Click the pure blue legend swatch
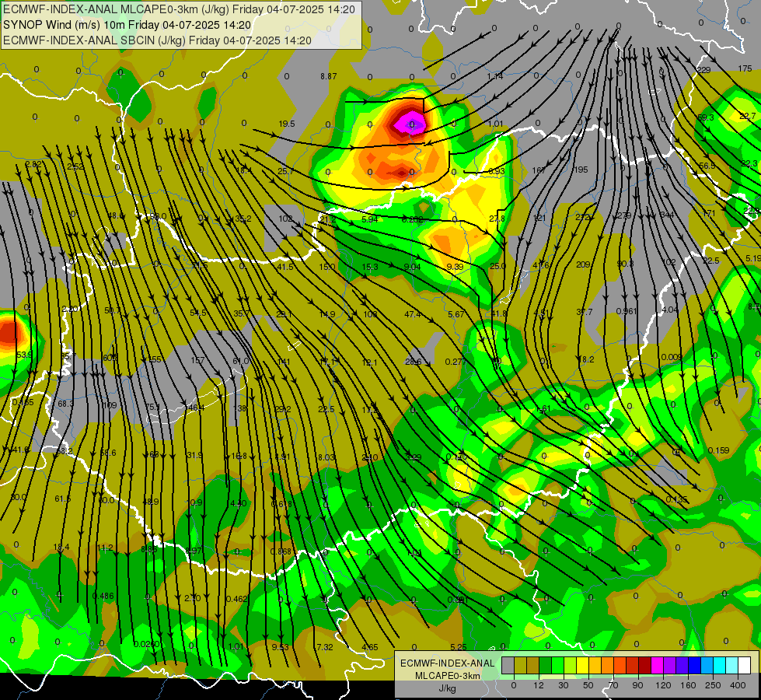The height and width of the screenshot is (700, 761). (x=694, y=665)
